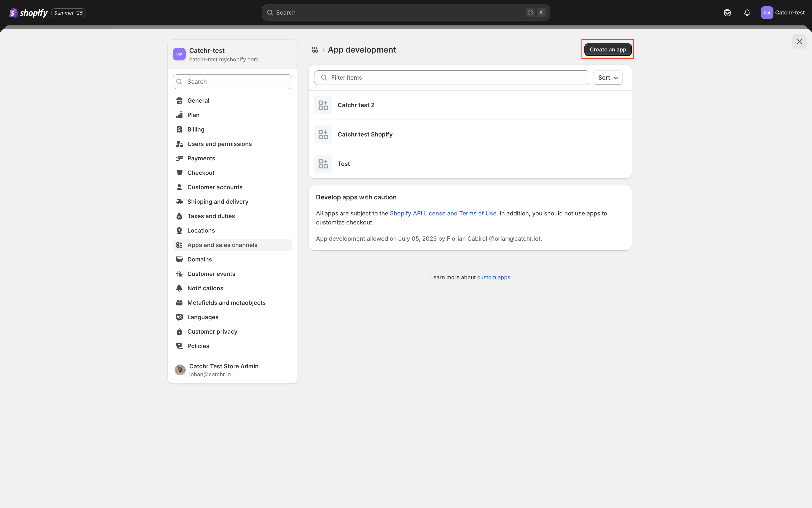Open Billing settings
Image resolution: width=812 pixels, height=508 pixels.
(x=232, y=129)
